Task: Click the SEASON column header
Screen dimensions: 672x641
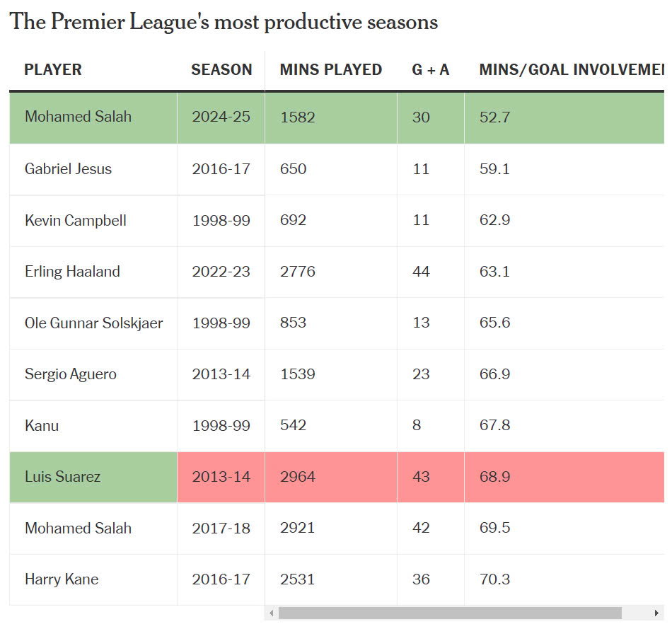Action: pyautogui.click(x=221, y=70)
